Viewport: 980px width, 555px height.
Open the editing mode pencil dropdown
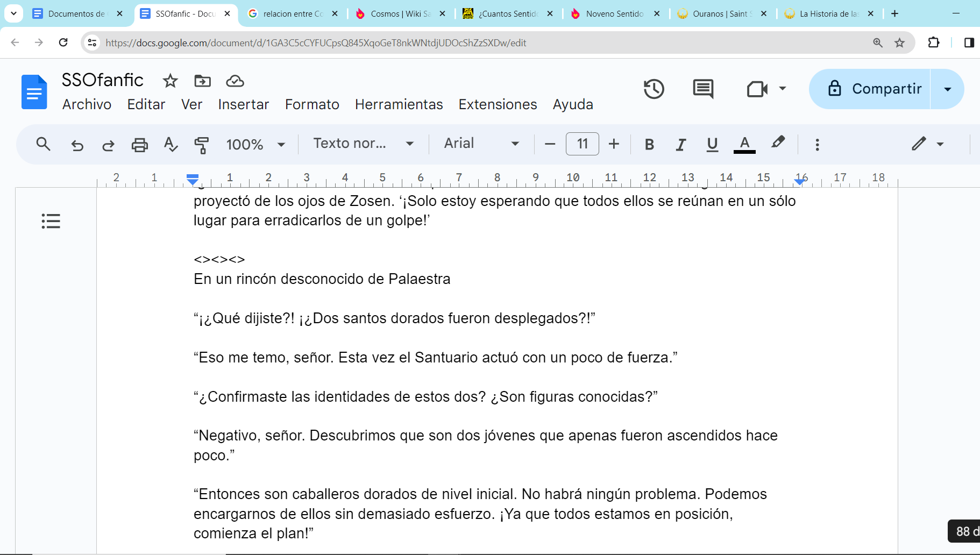pyautogui.click(x=927, y=144)
